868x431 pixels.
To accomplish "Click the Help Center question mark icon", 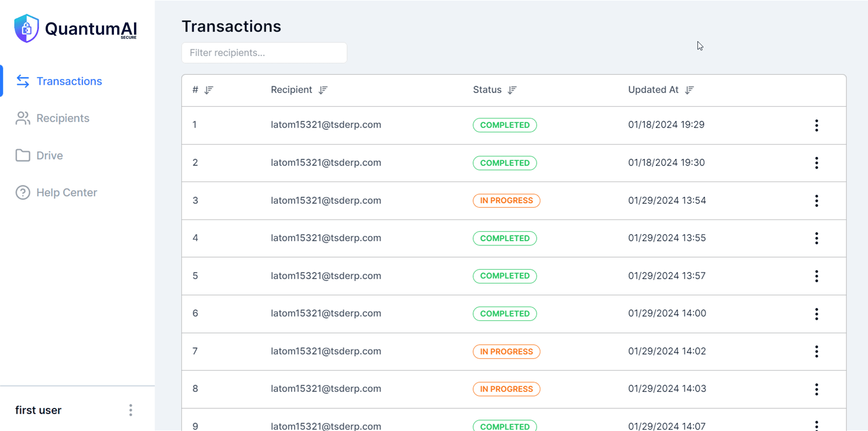I will [x=23, y=192].
